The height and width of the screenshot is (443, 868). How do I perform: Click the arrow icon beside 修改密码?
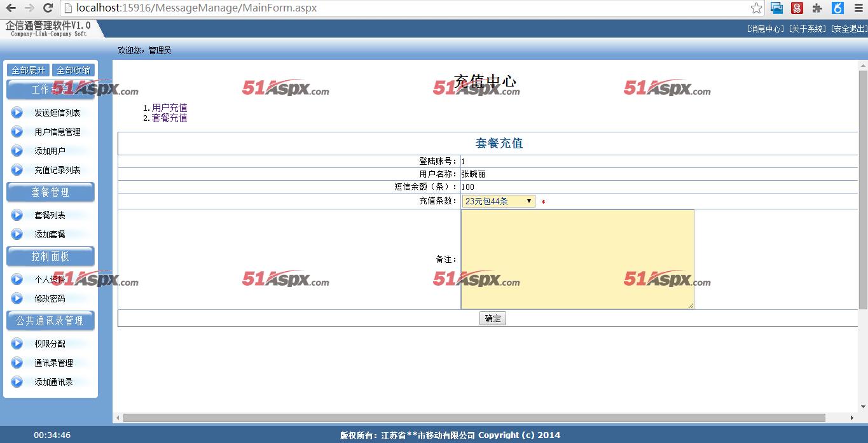17,299
